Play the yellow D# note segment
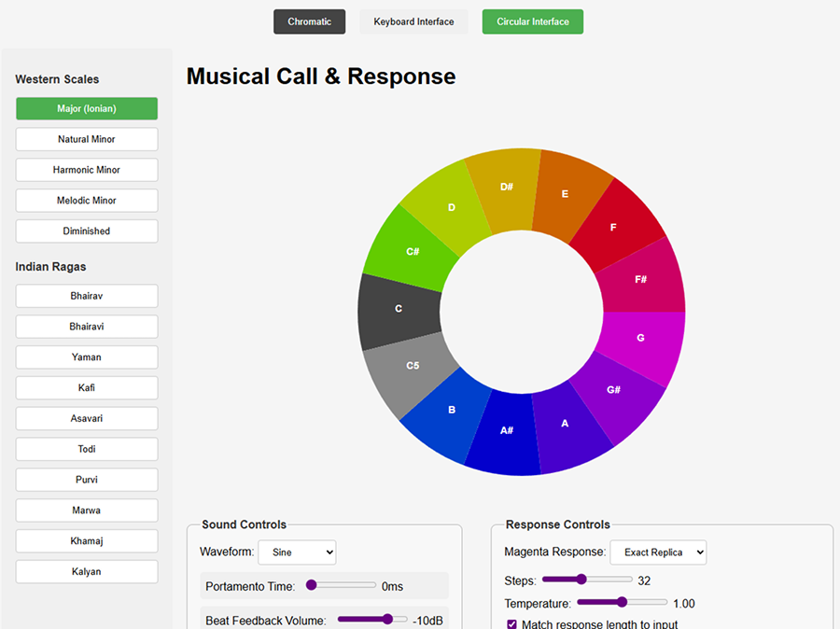Screen dimensions: 840x629 (x=506, y=187)
